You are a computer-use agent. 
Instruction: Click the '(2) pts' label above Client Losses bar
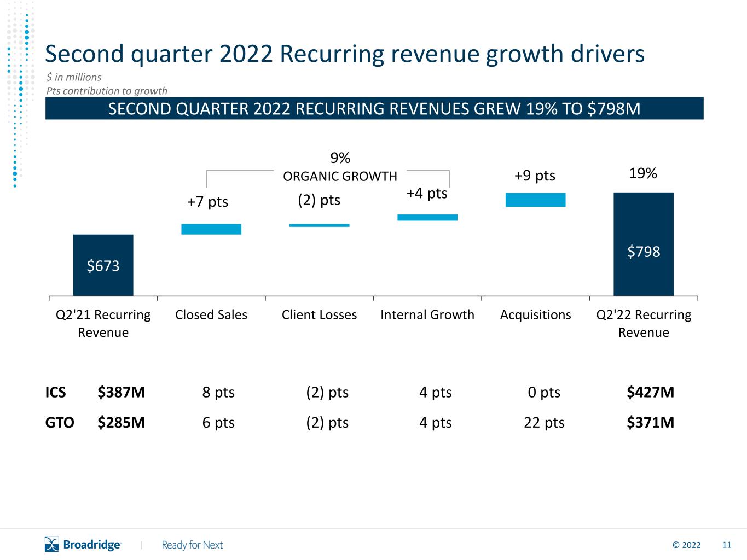319,200
